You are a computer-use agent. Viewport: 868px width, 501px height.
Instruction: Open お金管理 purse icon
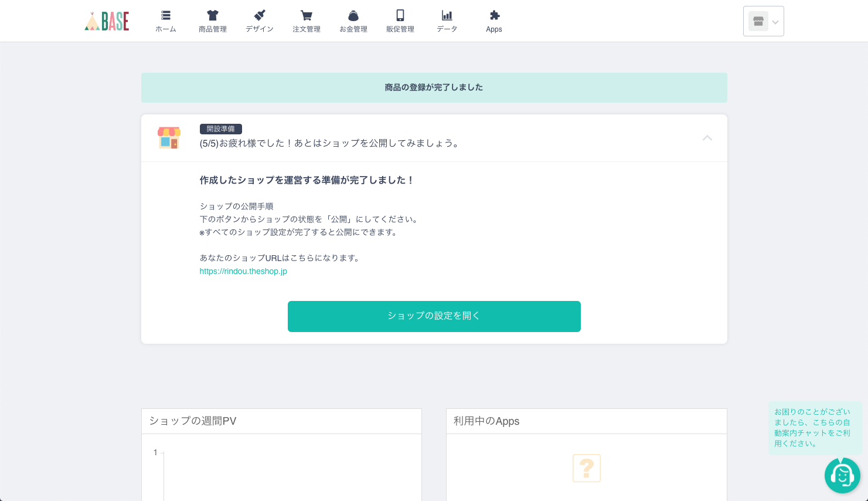point(353,15)
